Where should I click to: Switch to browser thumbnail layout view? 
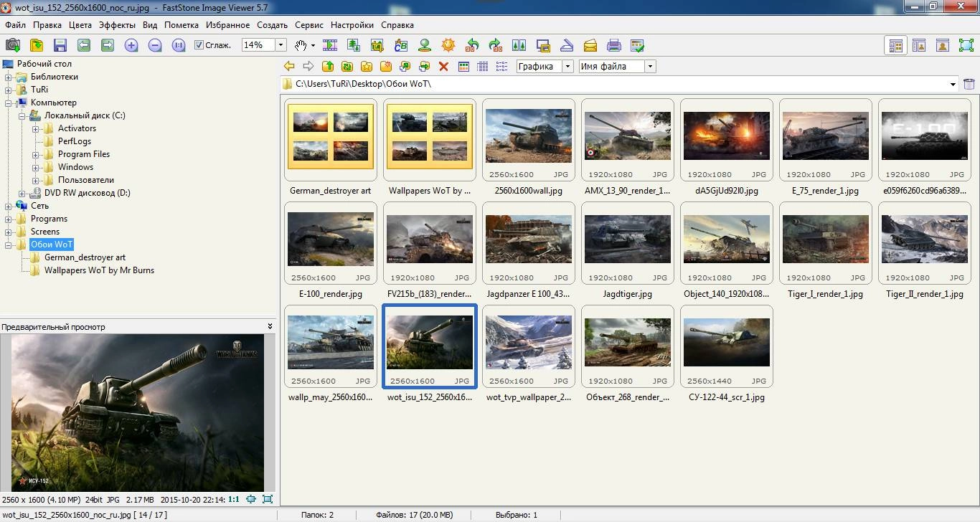(x=896, y=45)
